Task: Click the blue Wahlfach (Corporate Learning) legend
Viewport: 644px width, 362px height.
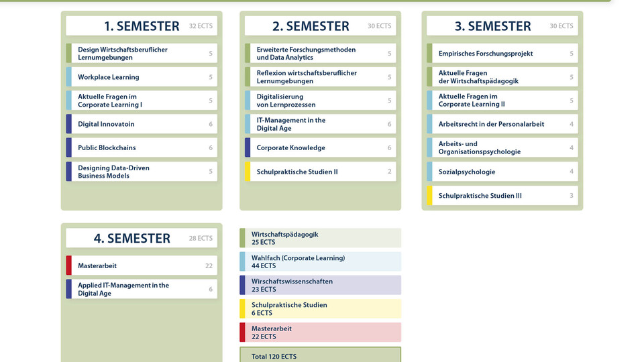Action: click(321, 261)
